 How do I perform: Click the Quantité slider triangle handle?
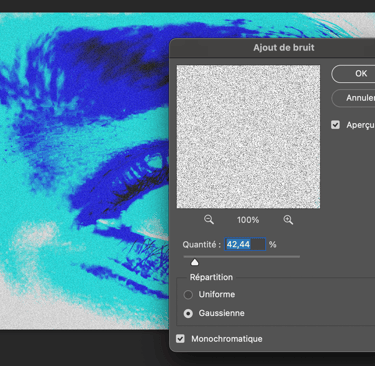195,262
